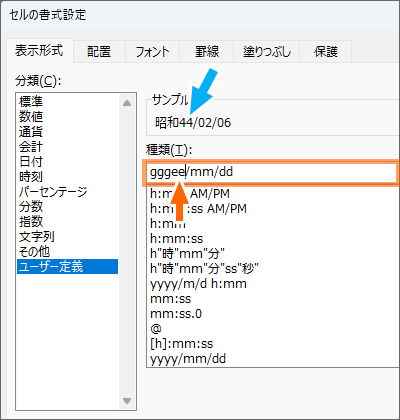Select 指数 category
The height and width of the screenshot is (420, 400).
point(67,221)
